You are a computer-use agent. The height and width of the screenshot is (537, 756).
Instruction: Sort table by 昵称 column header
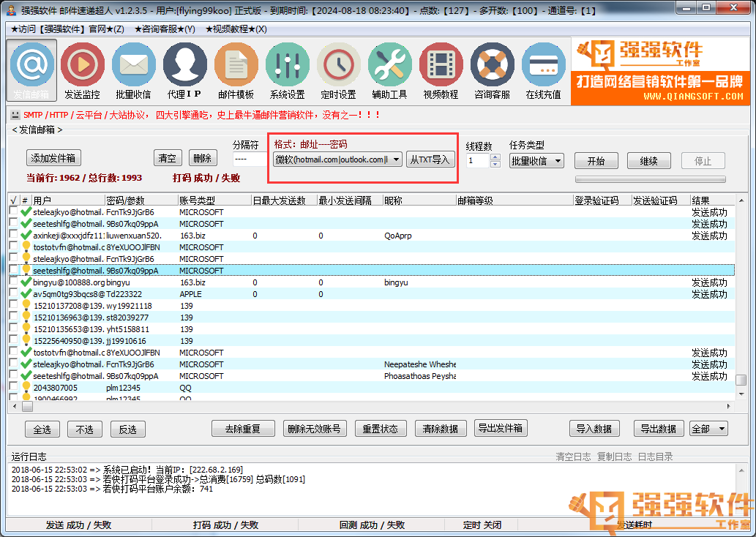419,200
